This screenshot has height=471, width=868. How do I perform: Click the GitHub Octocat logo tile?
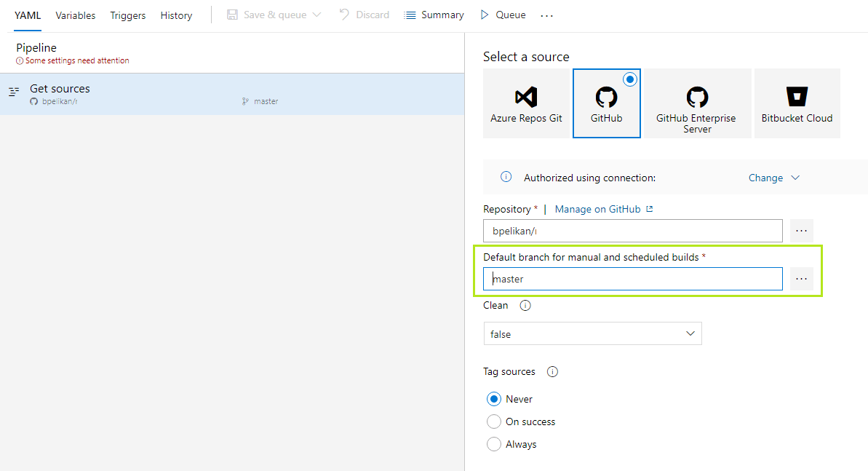(x=606, y=97)
